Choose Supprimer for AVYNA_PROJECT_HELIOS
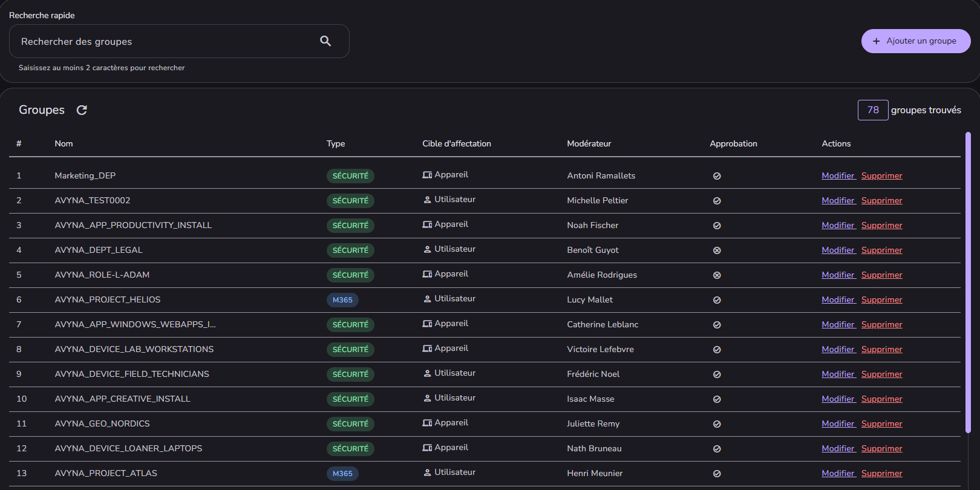The width and height of the screenshot is (980, 490). pyautogui.click(x=881, y=300)
